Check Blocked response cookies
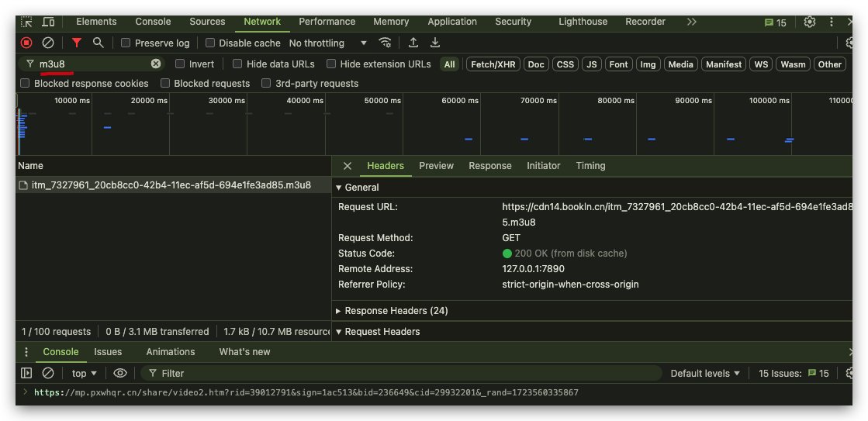The height and width of the screenshot is (421, 868). [x=25, y=84]
